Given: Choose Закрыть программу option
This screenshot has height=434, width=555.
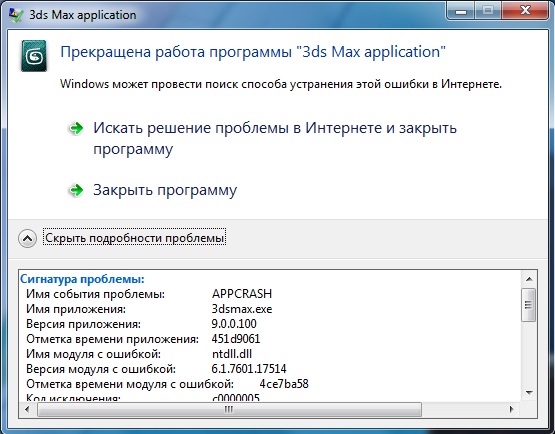Looking at the screenshot, I should (165, 190).
